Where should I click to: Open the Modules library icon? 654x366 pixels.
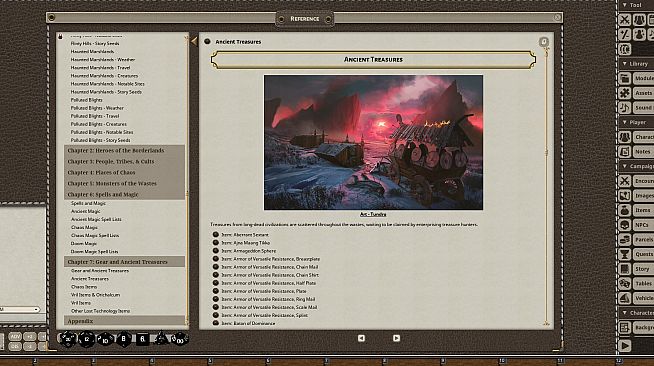click(x=625, y=78)
